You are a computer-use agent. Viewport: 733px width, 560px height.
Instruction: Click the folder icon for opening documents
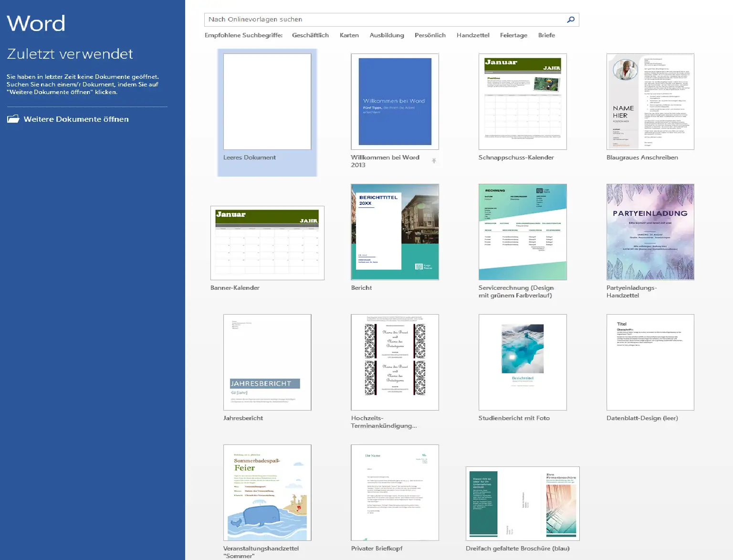click(13, 119)
